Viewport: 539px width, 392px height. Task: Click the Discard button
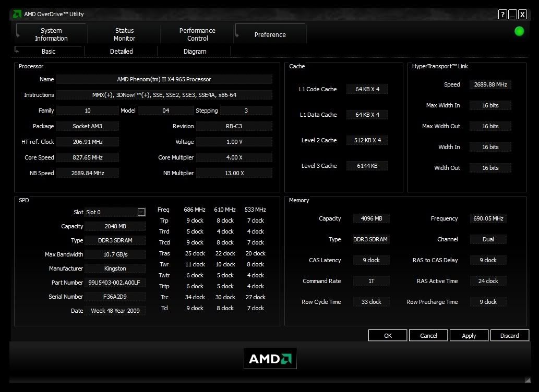pyautogui.click(x=509, y=336)
